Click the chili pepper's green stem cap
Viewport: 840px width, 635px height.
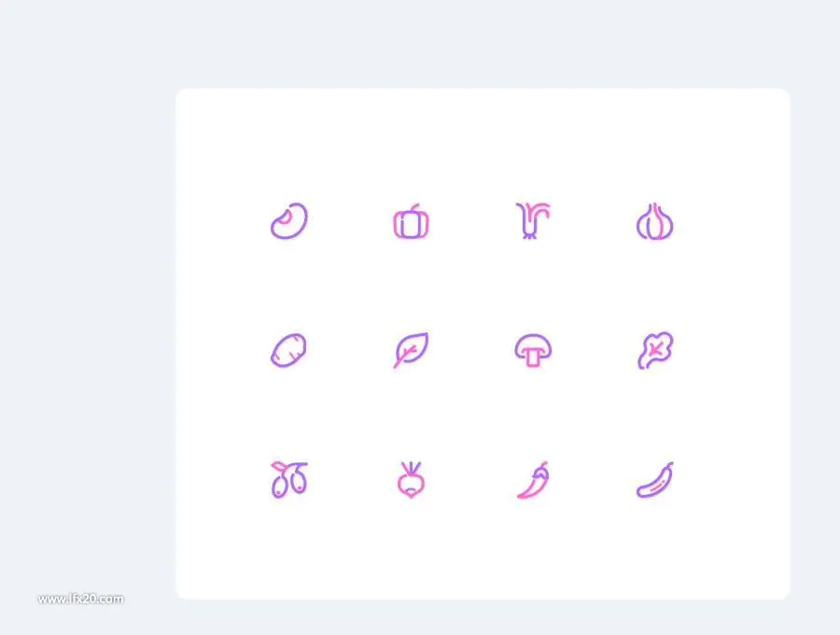pos(544,466)
